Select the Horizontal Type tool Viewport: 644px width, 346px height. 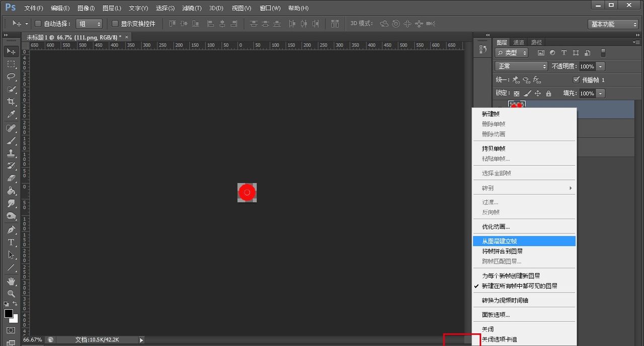click(x=11, y=242)
